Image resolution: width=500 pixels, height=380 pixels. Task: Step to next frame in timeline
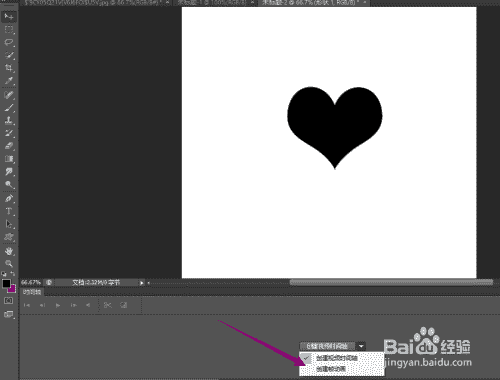point(73,305)
